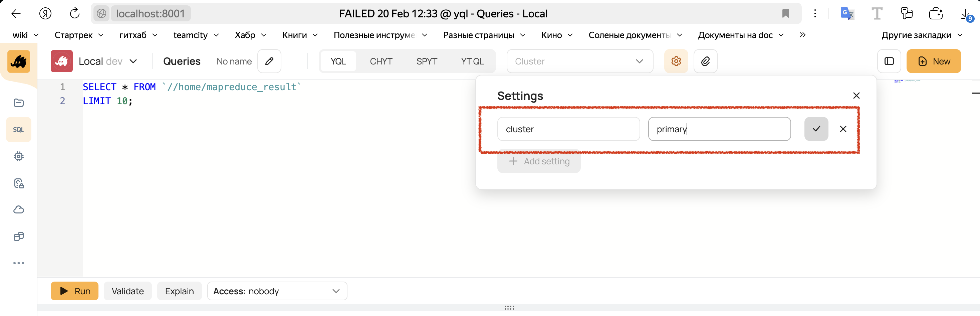Click the ellipsis icon at sidebar bottom
980x316 pixels.
(18, 262)
